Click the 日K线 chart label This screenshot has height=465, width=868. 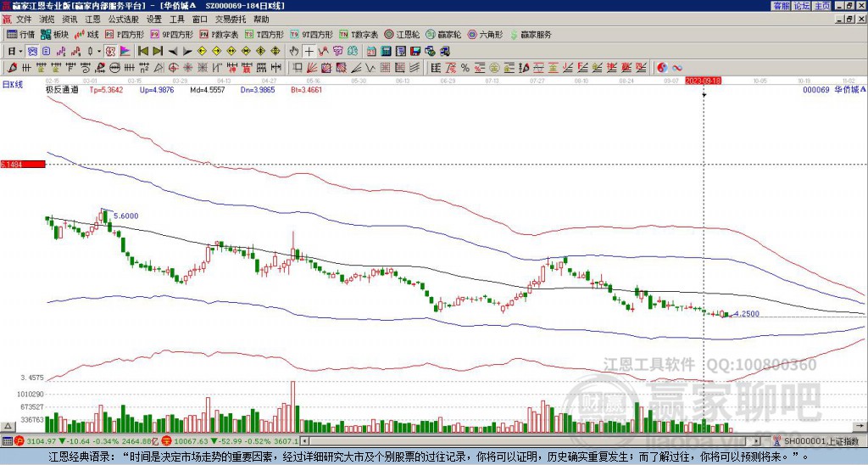coord(13,84)
